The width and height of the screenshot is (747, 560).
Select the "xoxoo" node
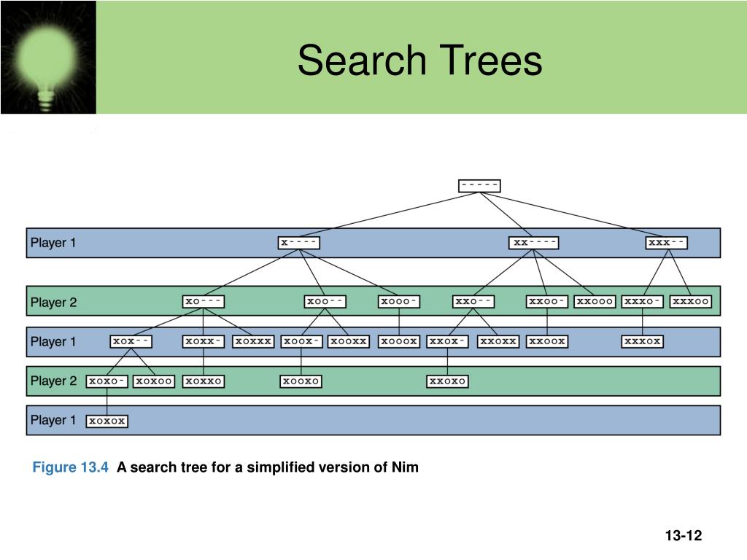pyautogui.click(x=154, y=381)
